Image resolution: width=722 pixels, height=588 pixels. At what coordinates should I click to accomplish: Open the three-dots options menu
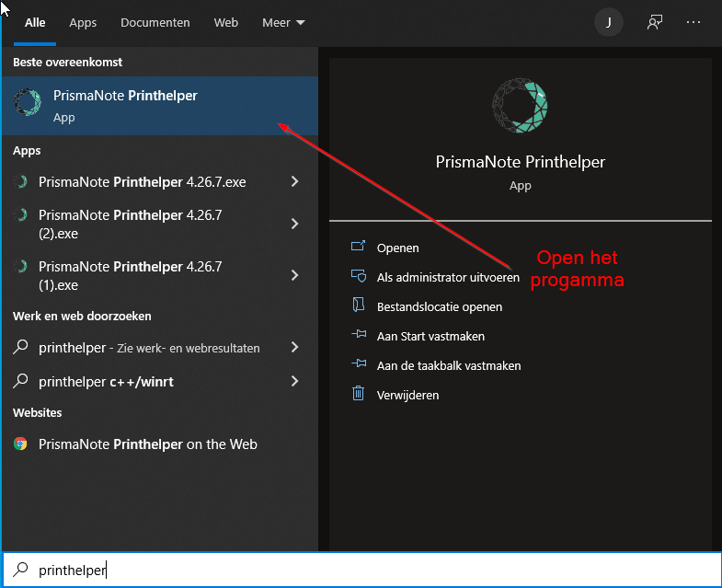[x=693, y=22]
